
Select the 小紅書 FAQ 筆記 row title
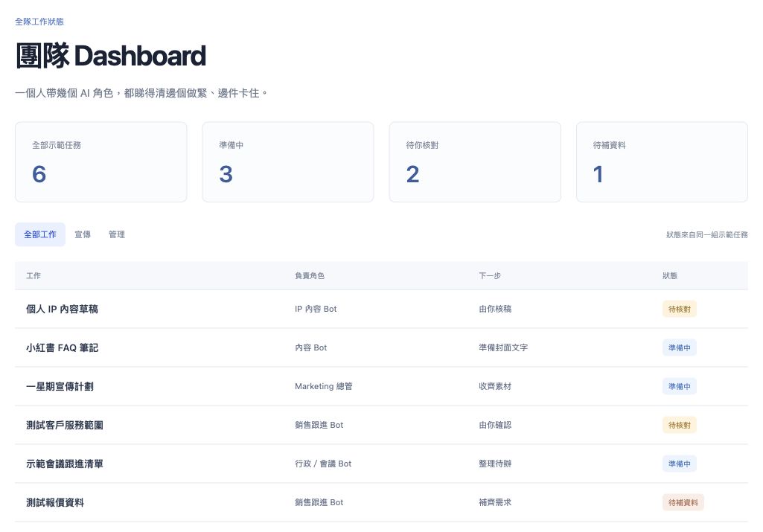tap(62, 347)
